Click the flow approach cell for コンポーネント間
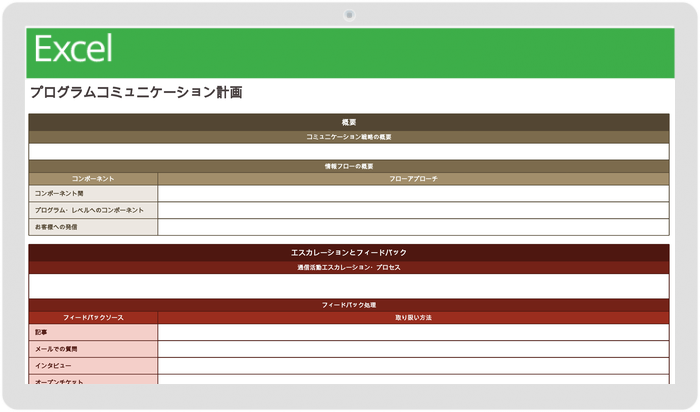The width and height of the screenshot is (700, 412). pyautogui.click(x=413, y=193)
